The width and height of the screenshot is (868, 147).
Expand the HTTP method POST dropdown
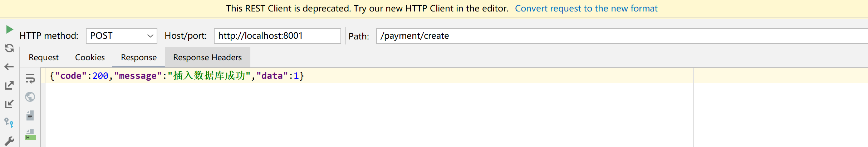coord(122,36)
